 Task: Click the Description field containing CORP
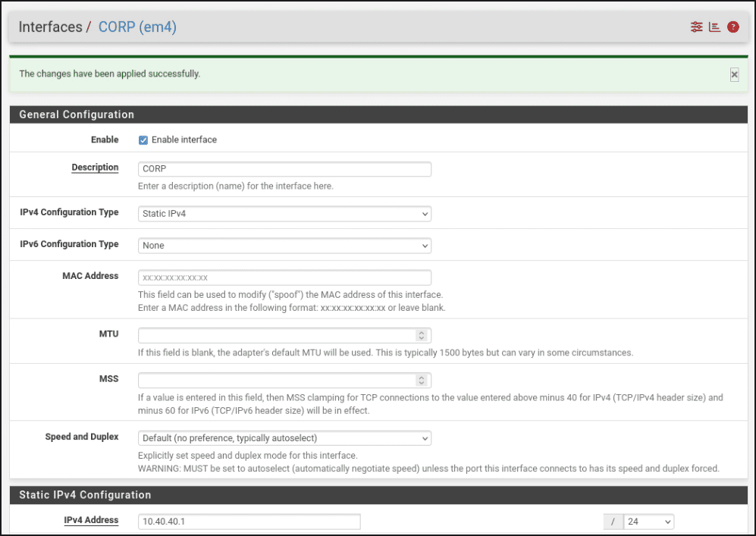coord(284,169)
